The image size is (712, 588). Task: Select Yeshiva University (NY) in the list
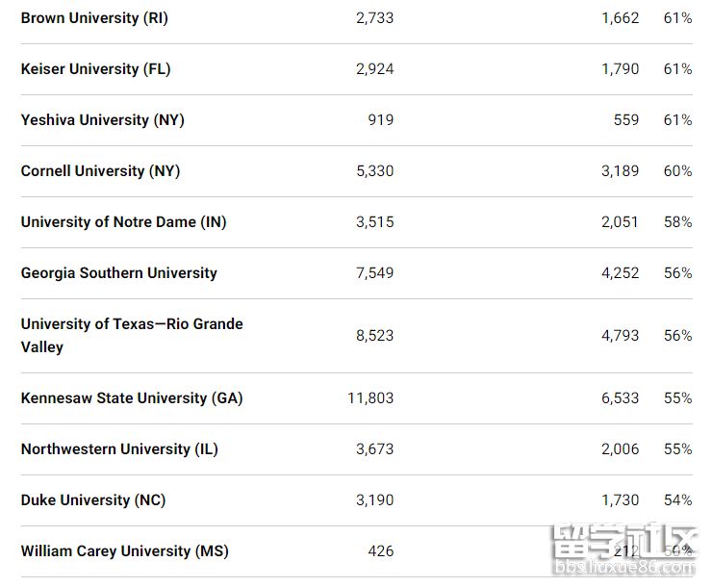102,120
